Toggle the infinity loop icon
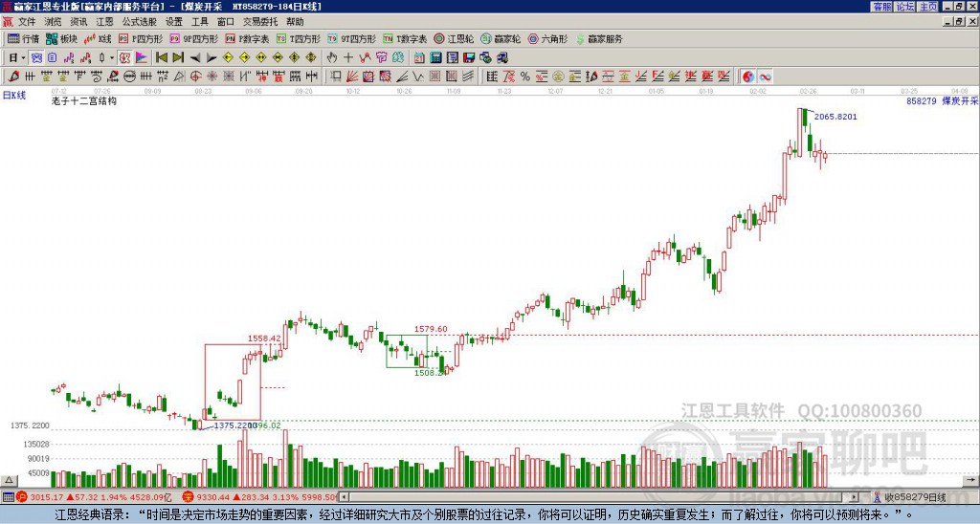 click(765, 76)
